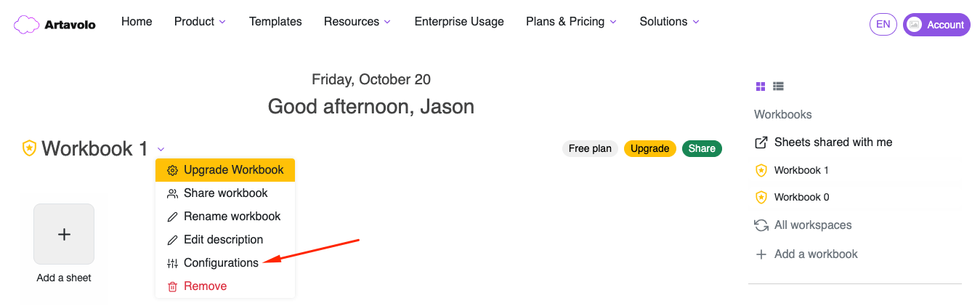Click the All workspaces sync icon
980x306 pixels.
coord(761,225)
